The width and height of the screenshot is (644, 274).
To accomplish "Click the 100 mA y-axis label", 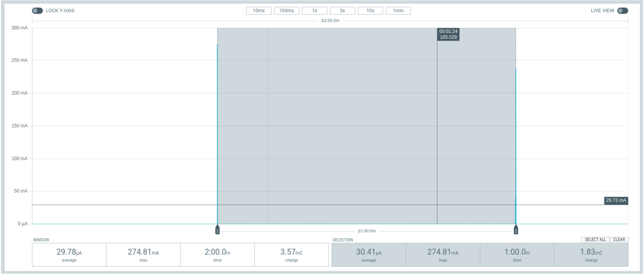I will pos(20,159).
